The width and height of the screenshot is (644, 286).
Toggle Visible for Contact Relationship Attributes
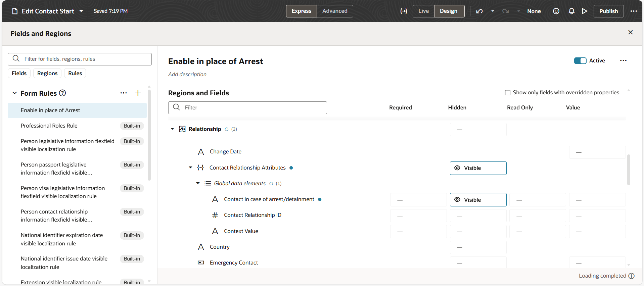(x=478, y=168)
